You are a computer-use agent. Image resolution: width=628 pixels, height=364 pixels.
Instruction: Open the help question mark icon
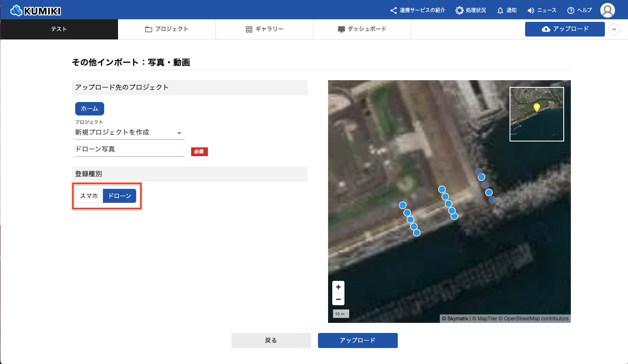tap(570, 10)
